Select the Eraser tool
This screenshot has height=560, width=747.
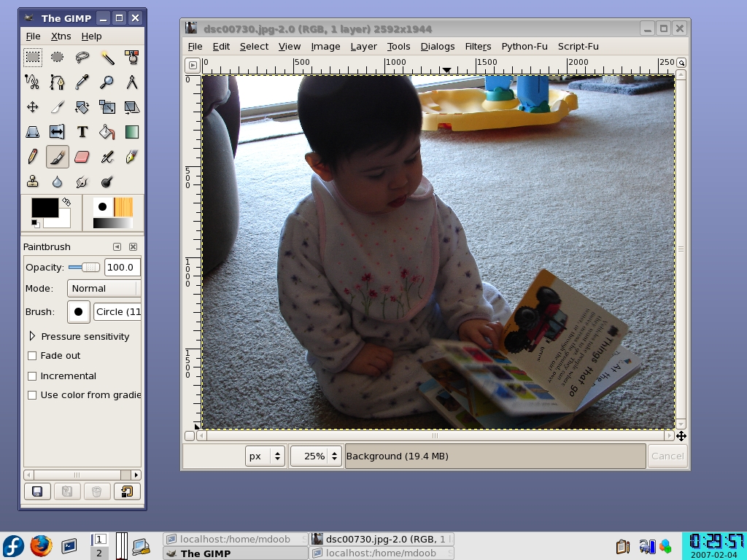(x=82, y=157)
